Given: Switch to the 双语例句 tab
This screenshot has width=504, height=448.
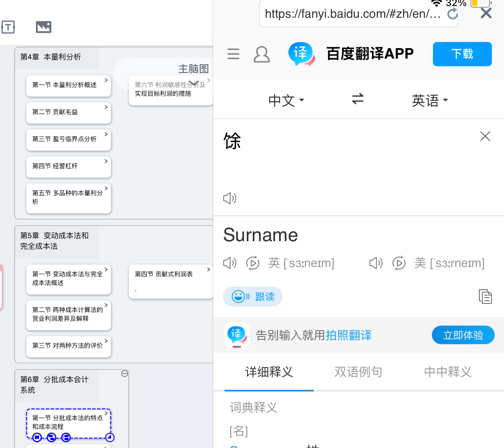Looking at the screenshot, I should (x=358, y=372).
